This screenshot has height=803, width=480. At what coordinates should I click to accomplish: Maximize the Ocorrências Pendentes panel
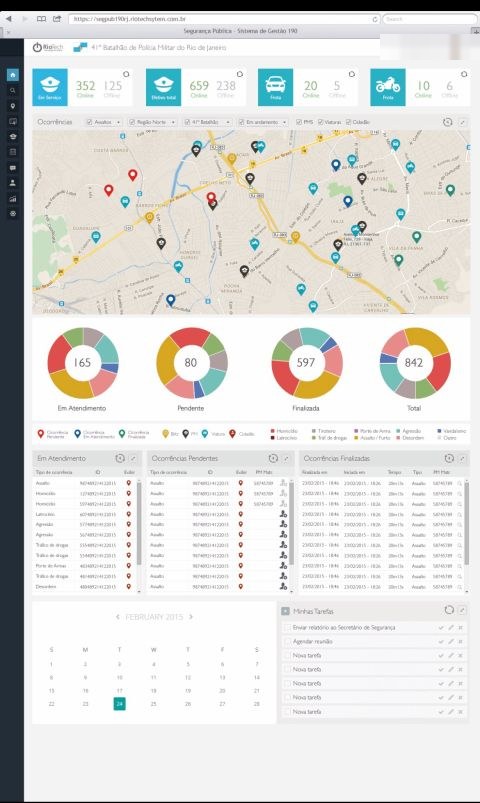click(x=286, y=458)
